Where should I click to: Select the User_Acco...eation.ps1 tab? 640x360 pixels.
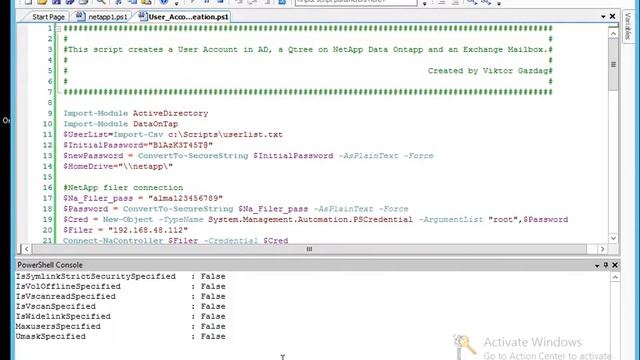184,17
